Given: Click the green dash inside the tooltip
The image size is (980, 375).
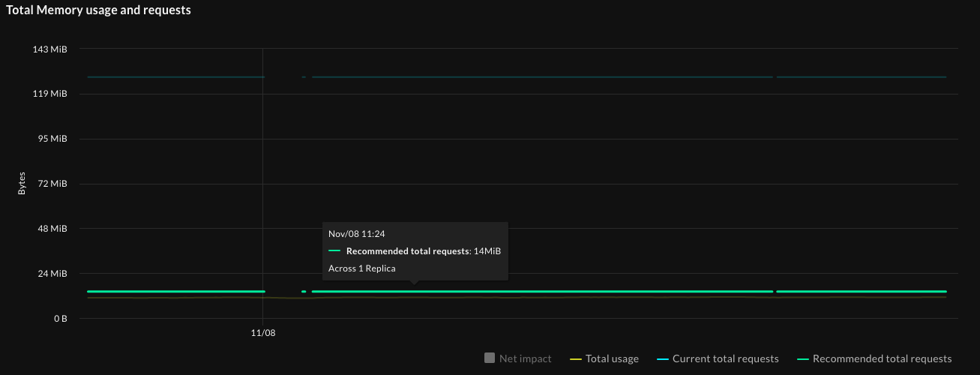Looking at the screenshot, I should 334,251.
